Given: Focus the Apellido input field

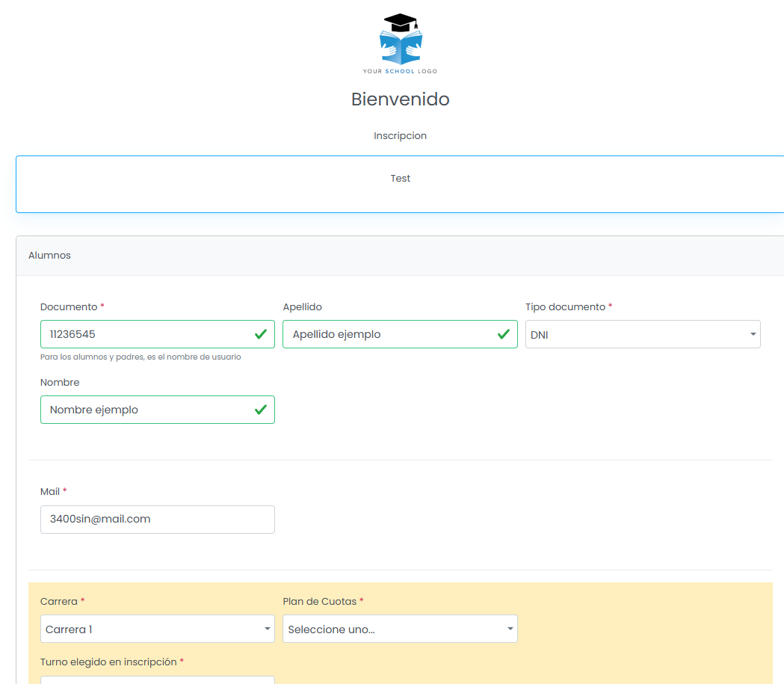Looking at the screenshot, I should [400, 334].
